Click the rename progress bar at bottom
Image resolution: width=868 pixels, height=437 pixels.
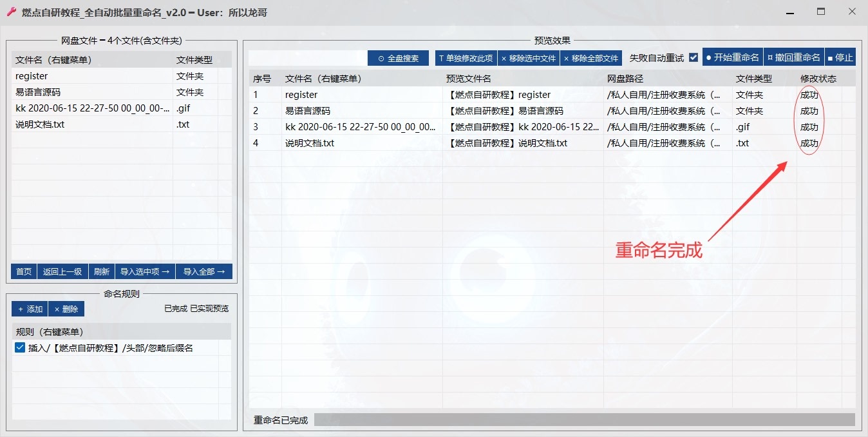584,420
